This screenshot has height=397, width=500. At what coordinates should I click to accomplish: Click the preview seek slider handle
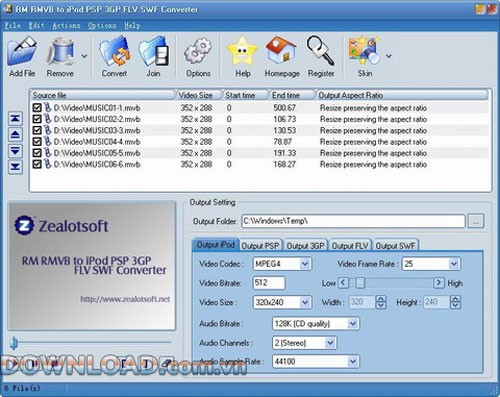coord(14,343)
